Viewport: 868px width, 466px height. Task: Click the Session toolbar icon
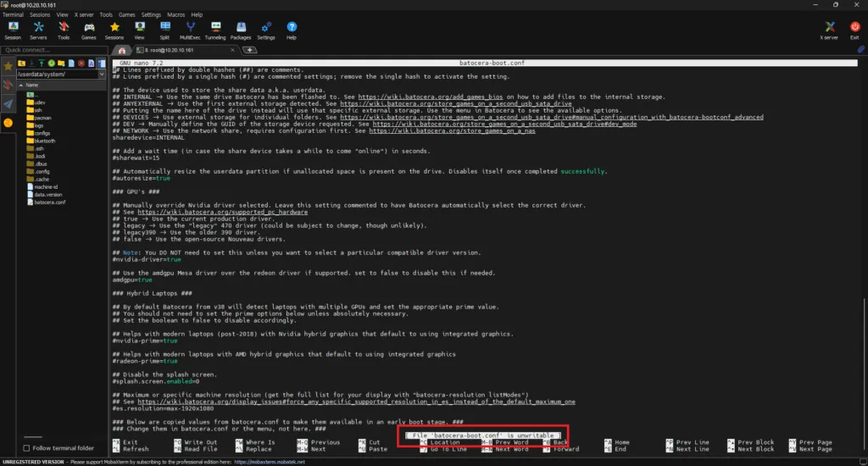13,31
